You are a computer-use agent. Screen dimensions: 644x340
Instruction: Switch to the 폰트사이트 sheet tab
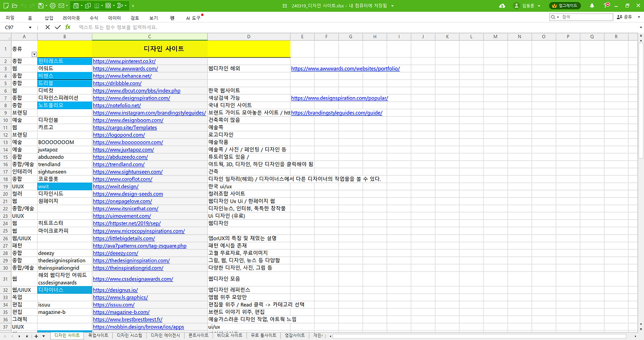click(x=199, y=335)
